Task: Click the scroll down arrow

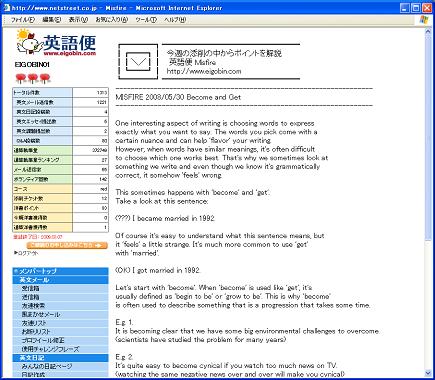Action: coord(428,373)
